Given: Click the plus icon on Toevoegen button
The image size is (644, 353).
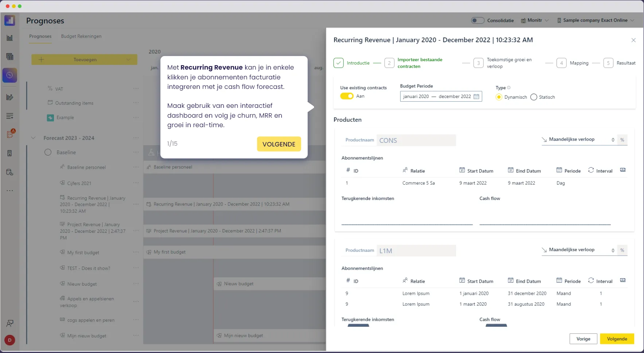Looking at the screenshot, I should pyautogui.click(x=41, y=60).
